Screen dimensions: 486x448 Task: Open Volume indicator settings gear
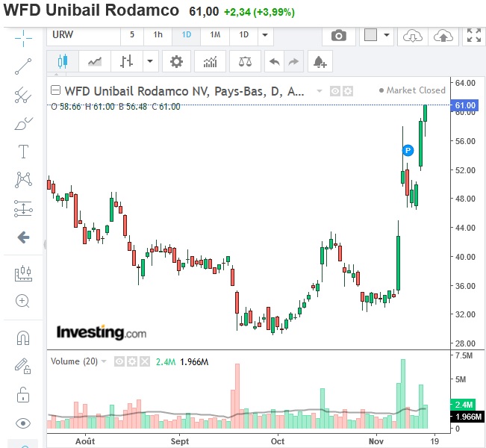tap(132, 361)
